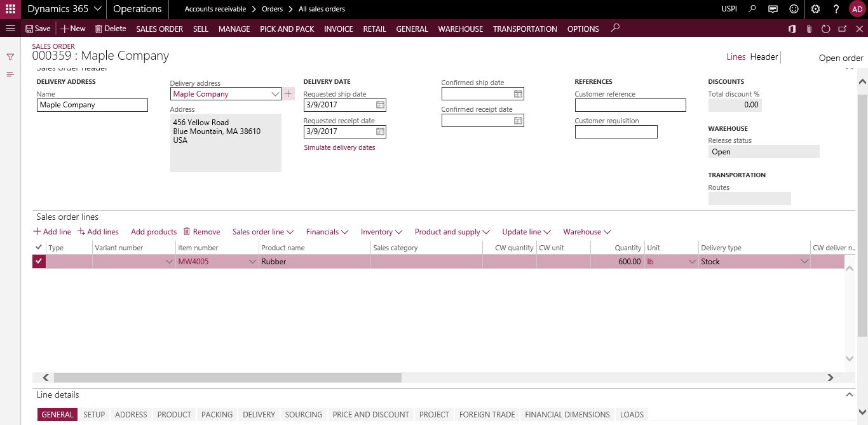Switch to Header view
The height and width of the screenshot is (425, 868).
(764, 57)
